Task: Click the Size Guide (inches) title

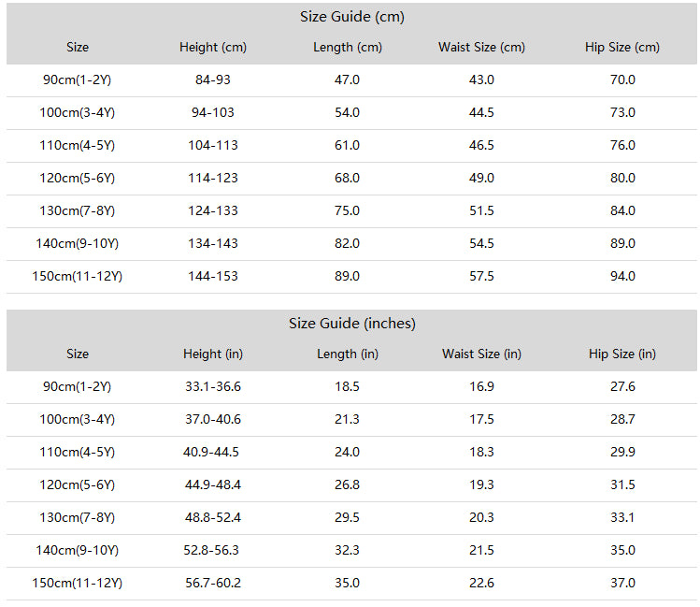Action: pos(351,324)
